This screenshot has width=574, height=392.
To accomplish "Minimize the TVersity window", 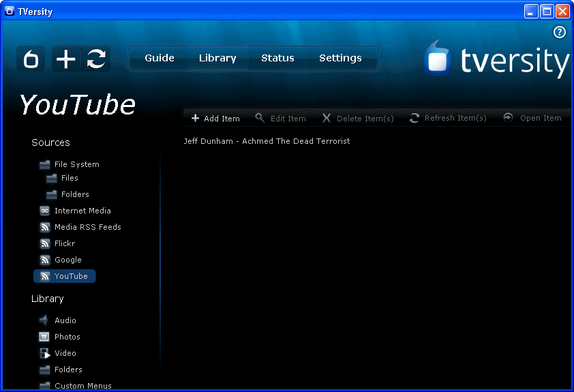I will (x=531, y=12).
